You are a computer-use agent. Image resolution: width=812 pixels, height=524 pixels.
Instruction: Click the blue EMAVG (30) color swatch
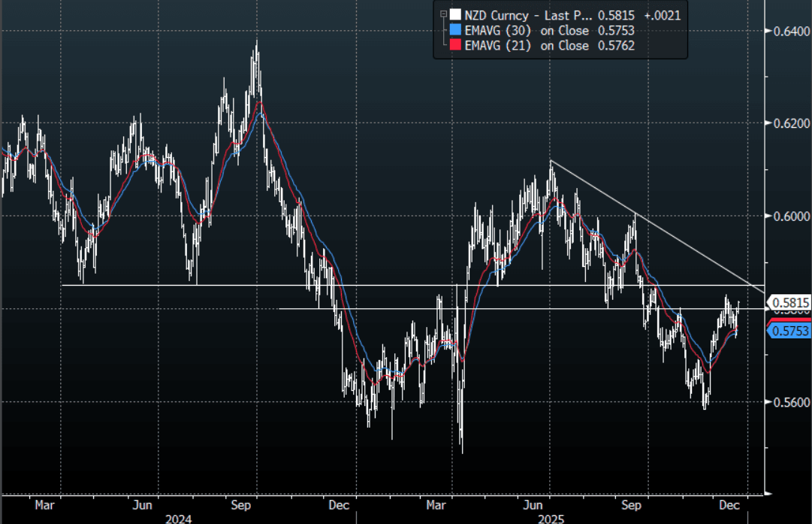click(455, 30)
